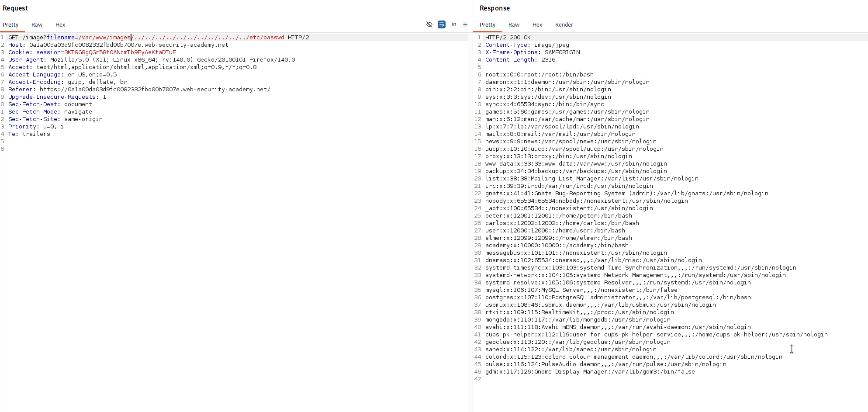Open the Hex tab in Response panel
Screen dimensions: 868x412
coord(537,25)
